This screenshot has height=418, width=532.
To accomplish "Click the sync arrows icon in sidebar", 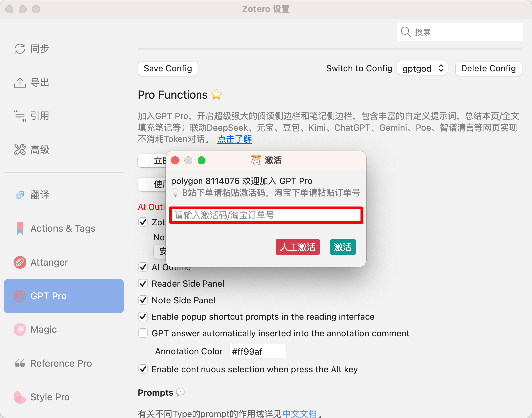I will [20, 49].
